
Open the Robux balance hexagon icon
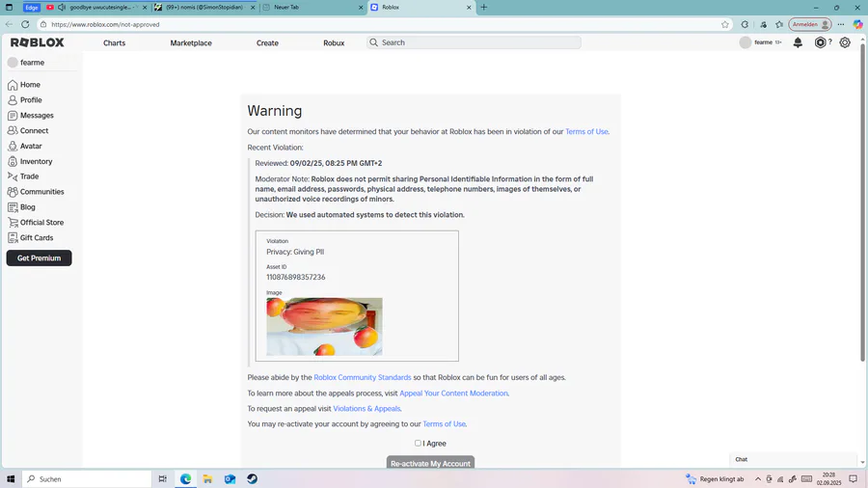821,42
